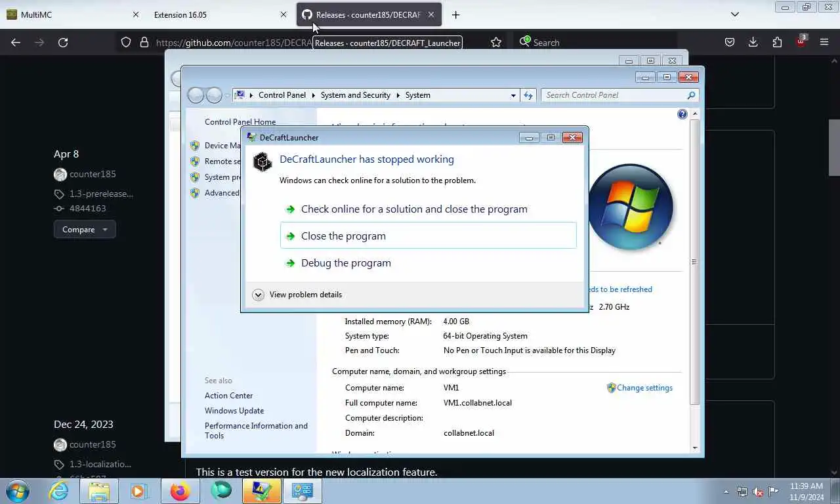The image size is (840, 504).
Task: Open the Action Center link
Action: [228, 396]
